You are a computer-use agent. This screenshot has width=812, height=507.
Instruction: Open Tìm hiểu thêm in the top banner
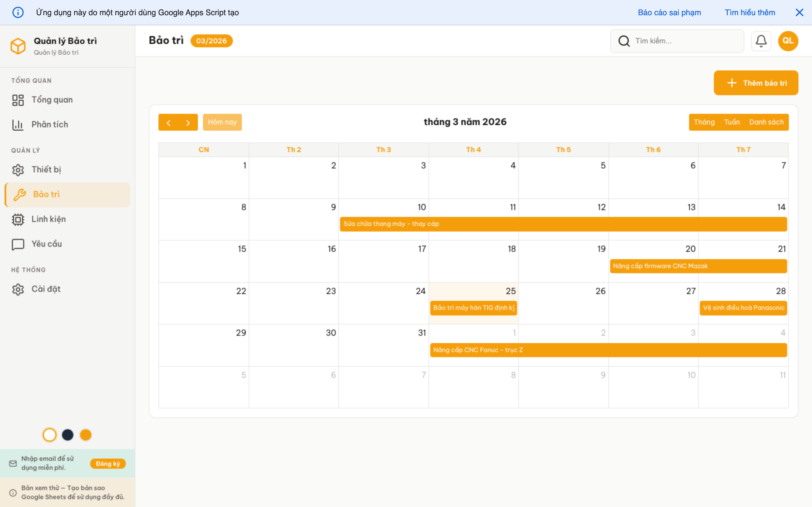click(750, 12)
